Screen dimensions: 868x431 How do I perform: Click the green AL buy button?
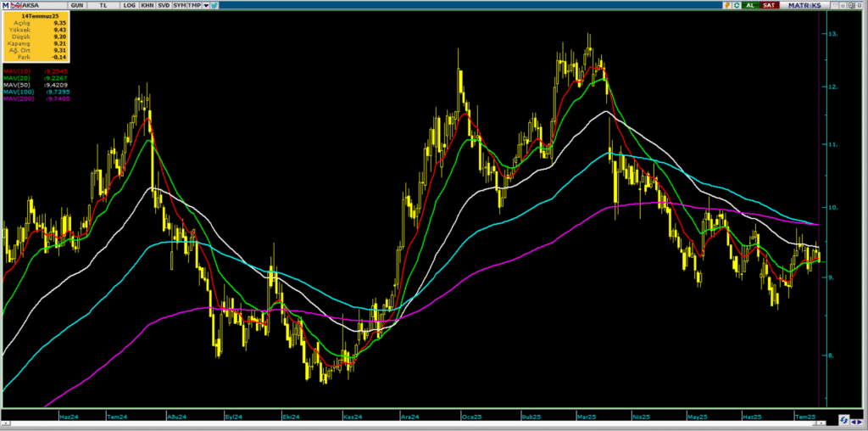tap(751, 5)
